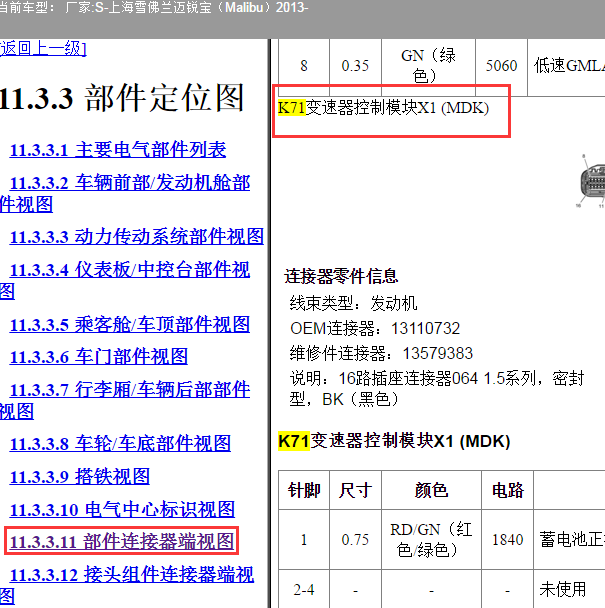Open 11.3.3.10 电气中心标识视图
The image size is (605, 608).
click(122, 510)
